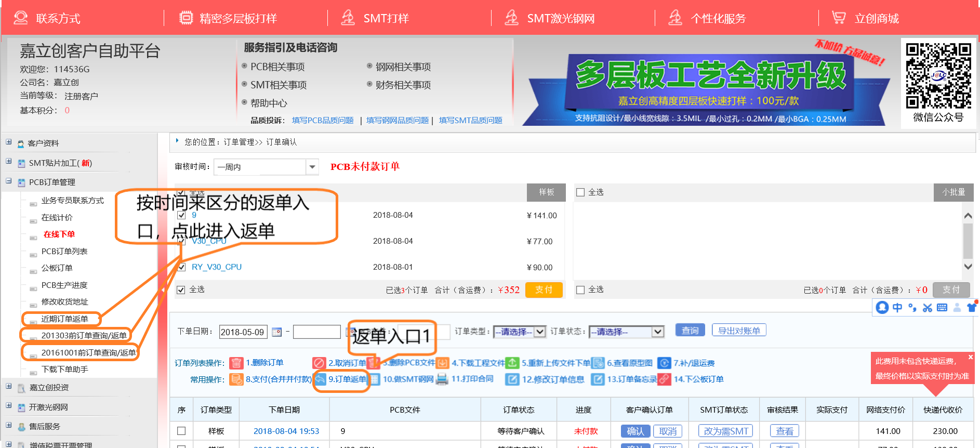This screenshot has height=448, width=980.
Task: Click the printer icon for print contract
Action: pos(442,379)
